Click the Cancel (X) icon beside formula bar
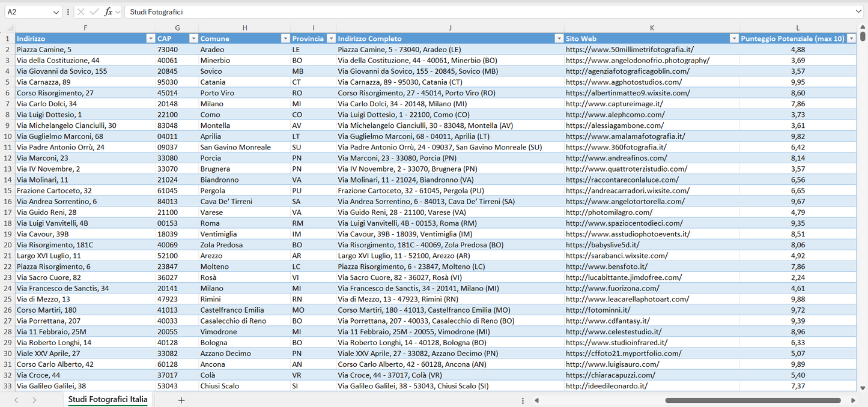Screen dimensions: 868x407 click(x=81, y=11)
